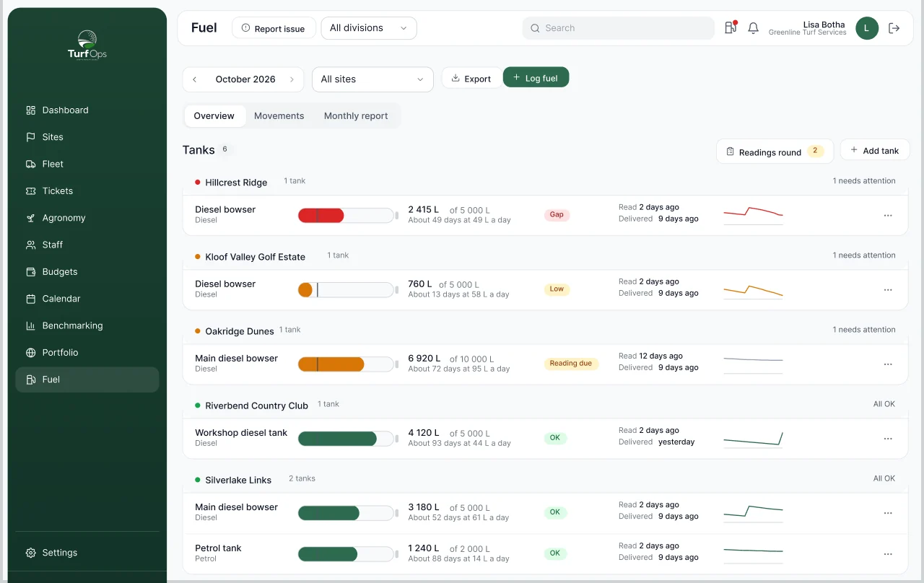The width and height of the screenshot is (924, 583).
Task: Open Budgets in the sidebar
Action: tap(87, 272)
